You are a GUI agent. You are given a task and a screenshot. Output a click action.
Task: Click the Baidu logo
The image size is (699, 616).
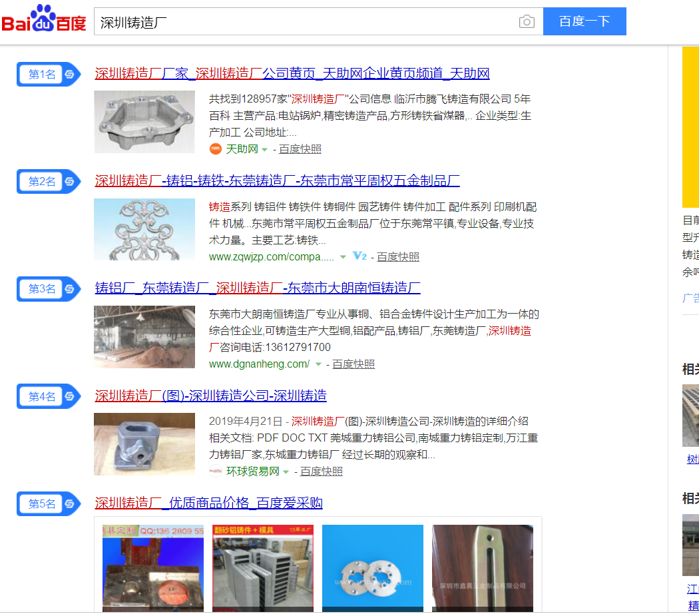click(x=44, y=19)
